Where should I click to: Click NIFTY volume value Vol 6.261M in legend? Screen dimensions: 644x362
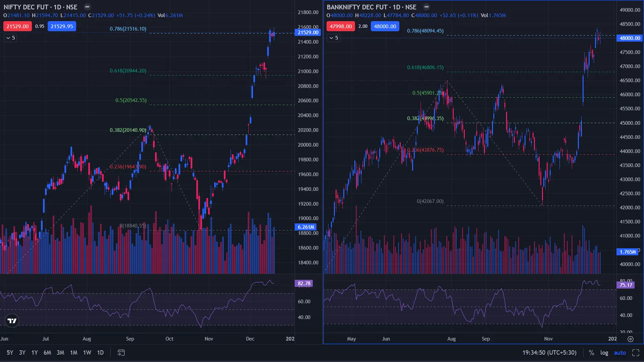click(170, 15)
